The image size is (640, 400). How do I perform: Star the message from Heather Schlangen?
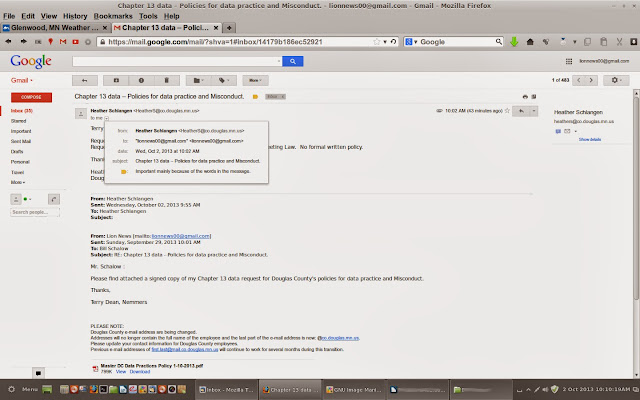[x=507, y=111]
